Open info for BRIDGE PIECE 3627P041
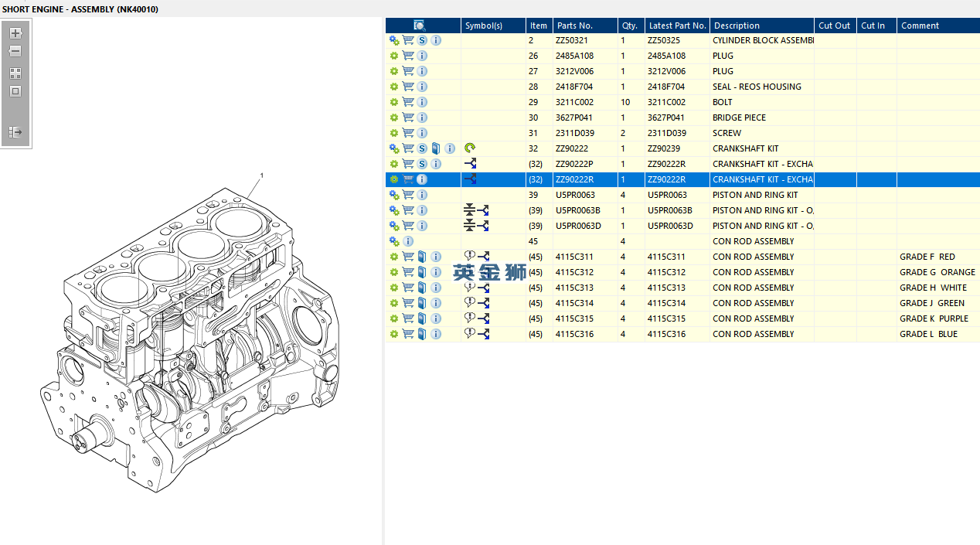Screen dimensions: 980x545 point(422,118)
